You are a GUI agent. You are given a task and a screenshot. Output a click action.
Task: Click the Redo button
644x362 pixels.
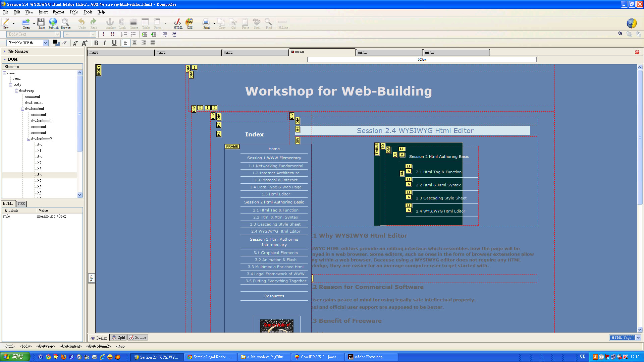(x=93, y=23)
